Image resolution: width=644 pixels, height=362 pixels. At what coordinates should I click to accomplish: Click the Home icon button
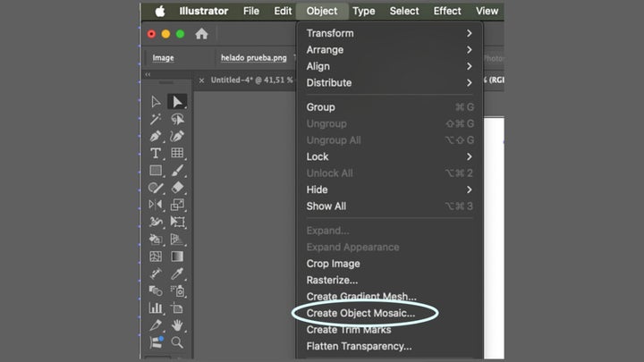click(201, 34)
